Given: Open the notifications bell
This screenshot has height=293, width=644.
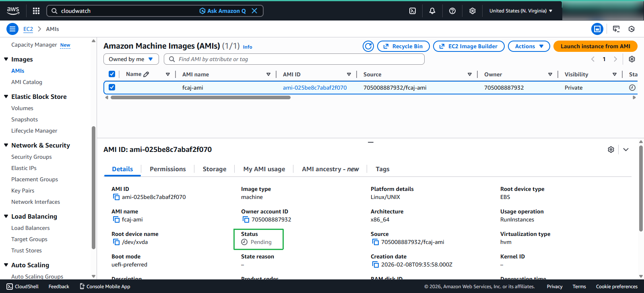Looking at the screenshot, I should (432, 11).
